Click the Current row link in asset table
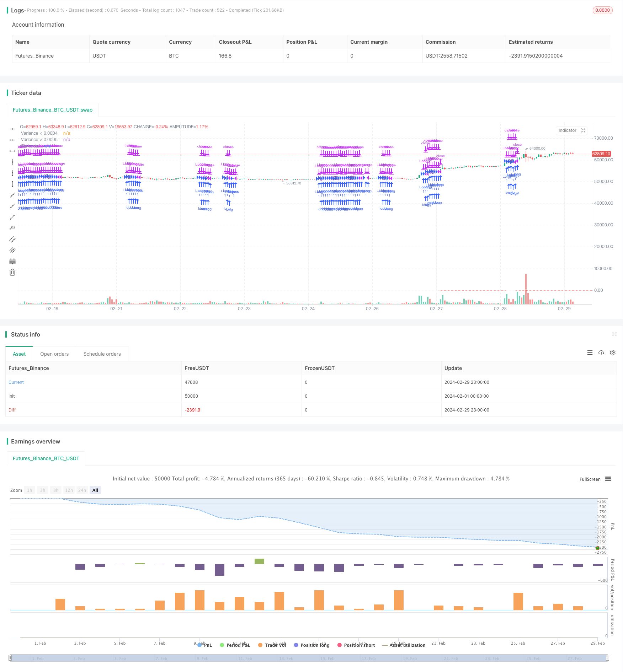This screenshot has width=623, height=672. 16,382
